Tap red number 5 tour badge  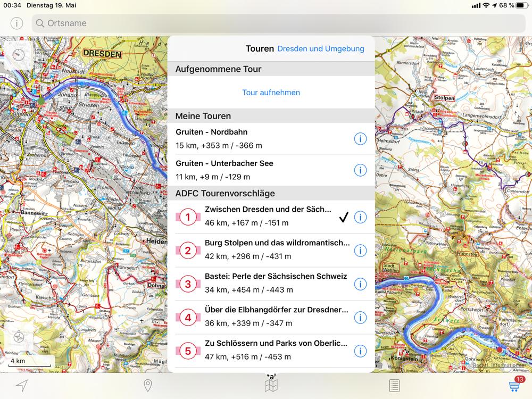188,351
